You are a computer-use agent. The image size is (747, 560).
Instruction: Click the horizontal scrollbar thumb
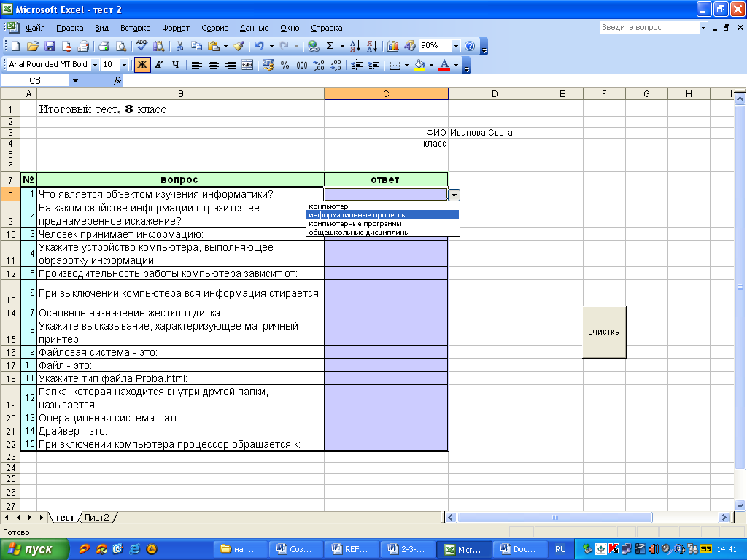[x=554, y=517]
